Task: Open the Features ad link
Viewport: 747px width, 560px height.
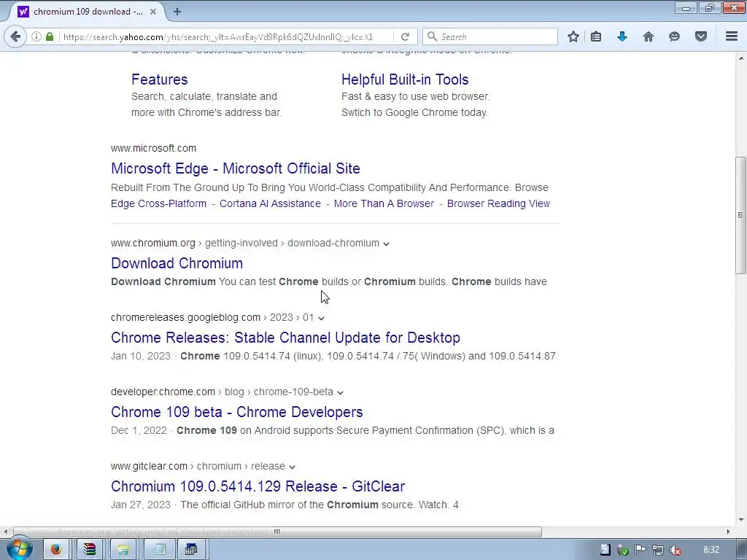Action: [160, 79]
